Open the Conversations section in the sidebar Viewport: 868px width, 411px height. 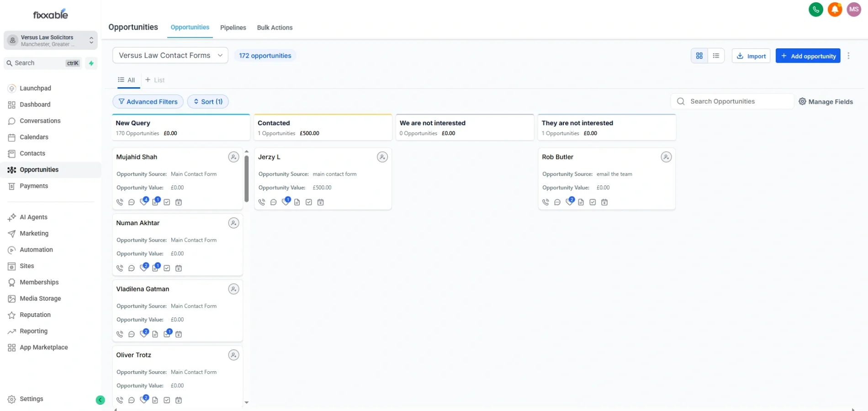(x=39, y=121)
